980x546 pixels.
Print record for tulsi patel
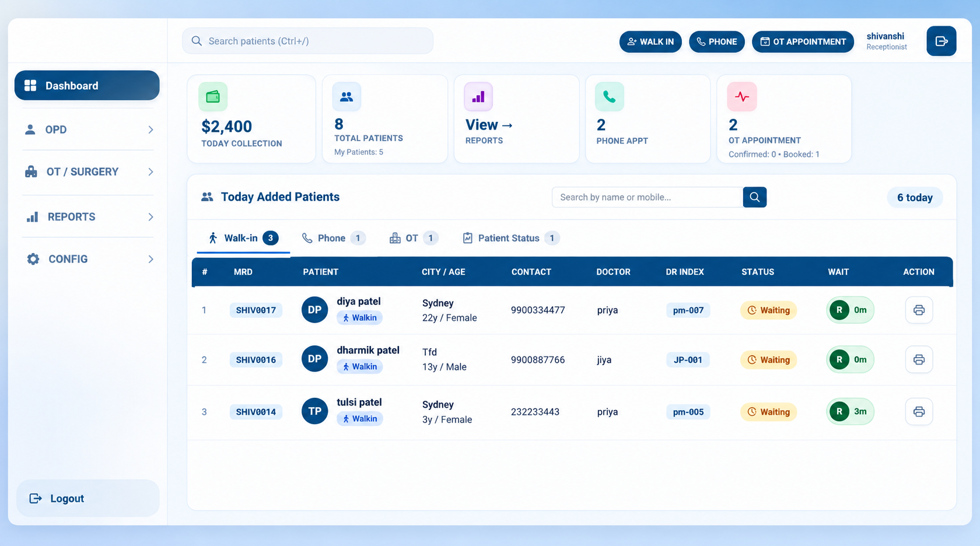click(x=919, y=411)
